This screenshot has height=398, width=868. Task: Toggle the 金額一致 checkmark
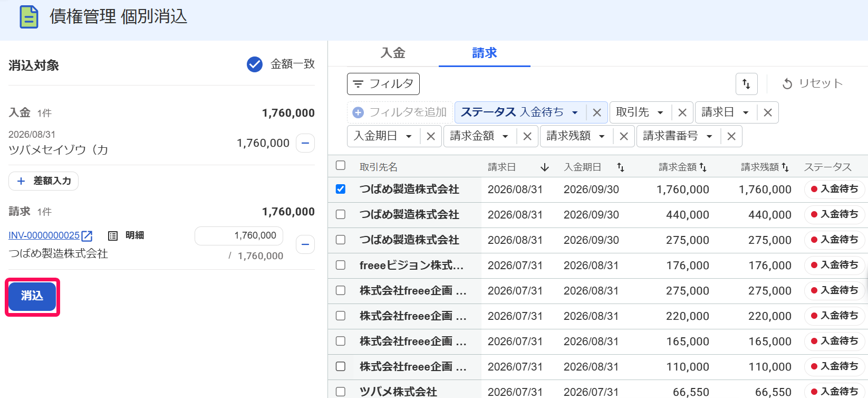pyautogui.click(x=255, y=64)
